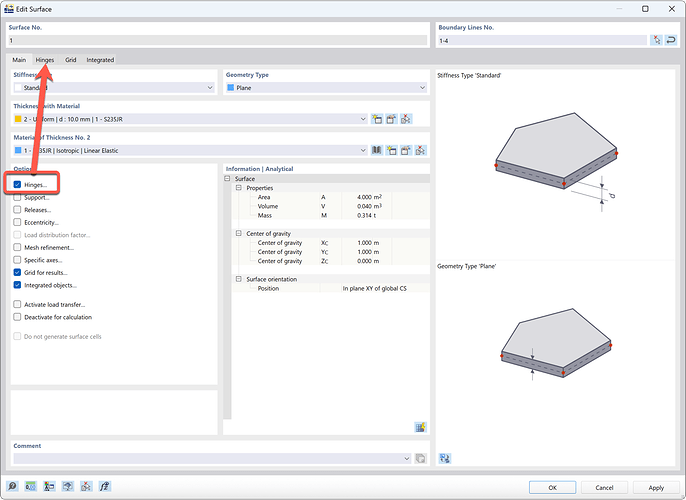This screenshot has height=500, width=686.
Task: Create new material icon in Material row
Action: (391, 150)
